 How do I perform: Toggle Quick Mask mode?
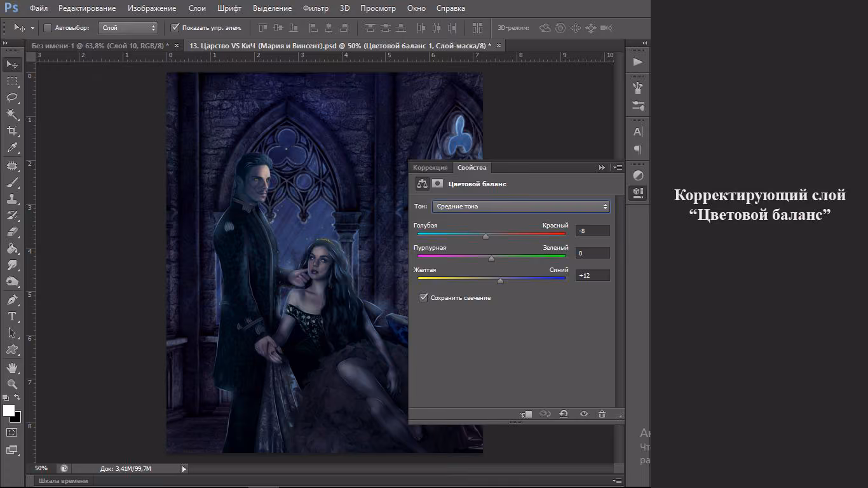12,433
